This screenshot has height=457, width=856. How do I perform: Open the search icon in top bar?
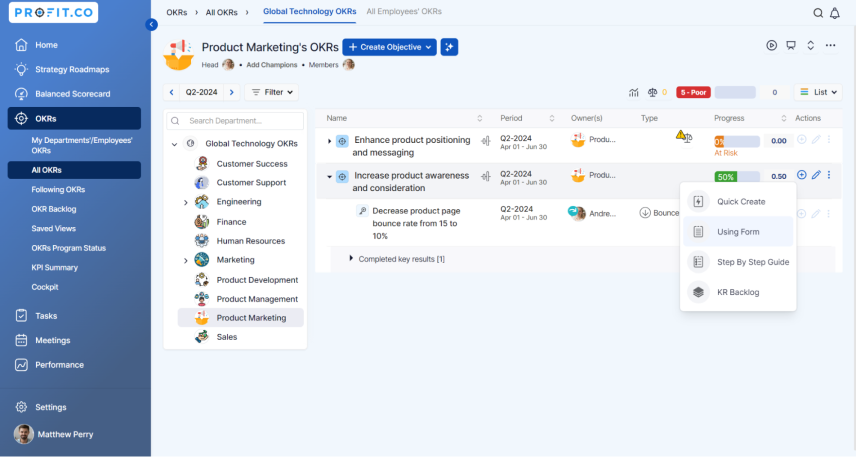click(818, 13)
